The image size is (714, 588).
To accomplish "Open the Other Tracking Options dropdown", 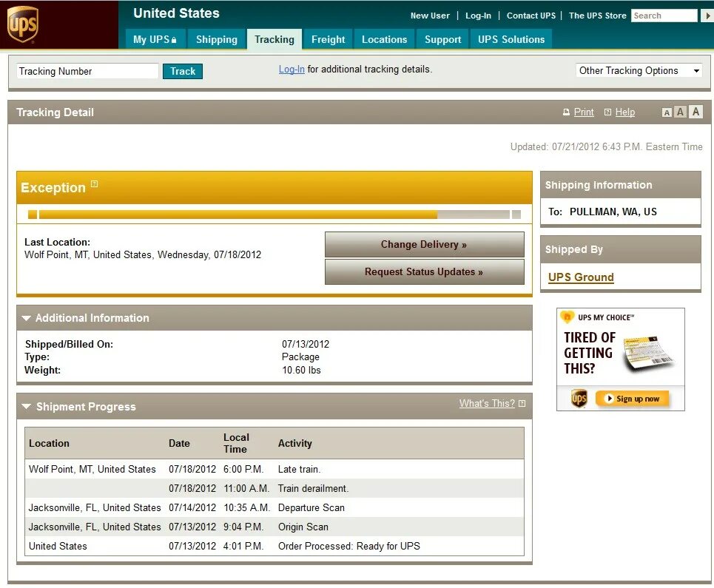I will coord(639,70).
